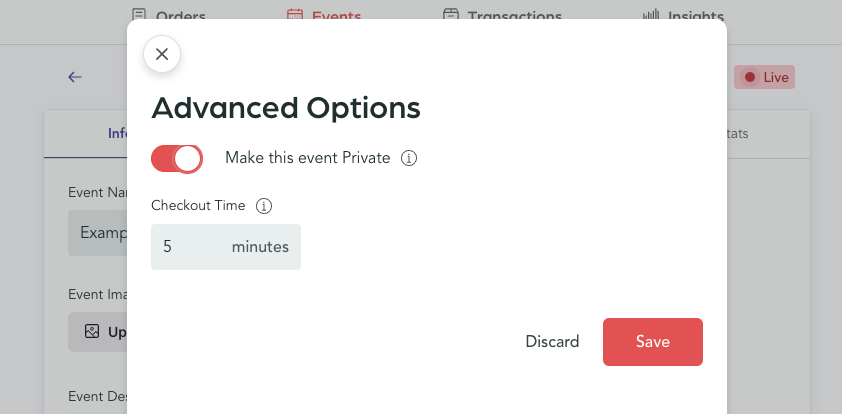The width and height of the screenshot is (842, 414).
Task: Switch to the Transactions tab
Action: point(504,15)
